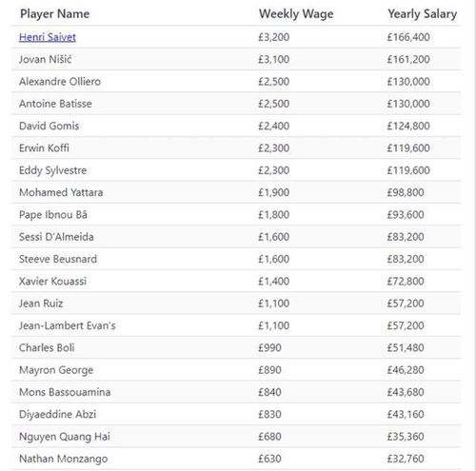Click Sessi D'Almeida's name cell

click(56, 237)
